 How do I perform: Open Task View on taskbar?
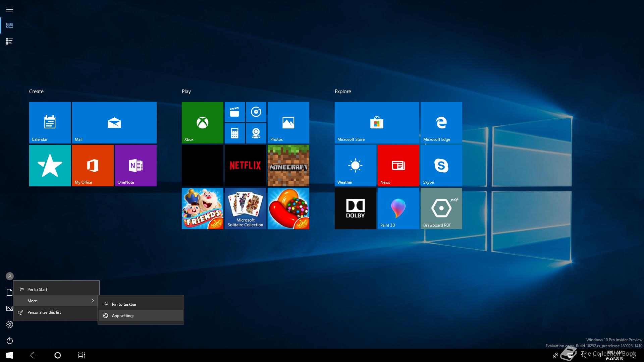82,355
